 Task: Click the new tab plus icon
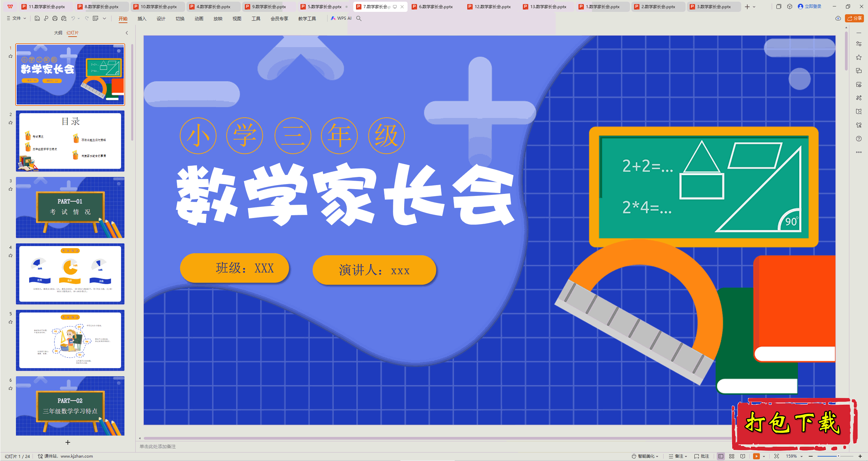click(x=747, y=6)
